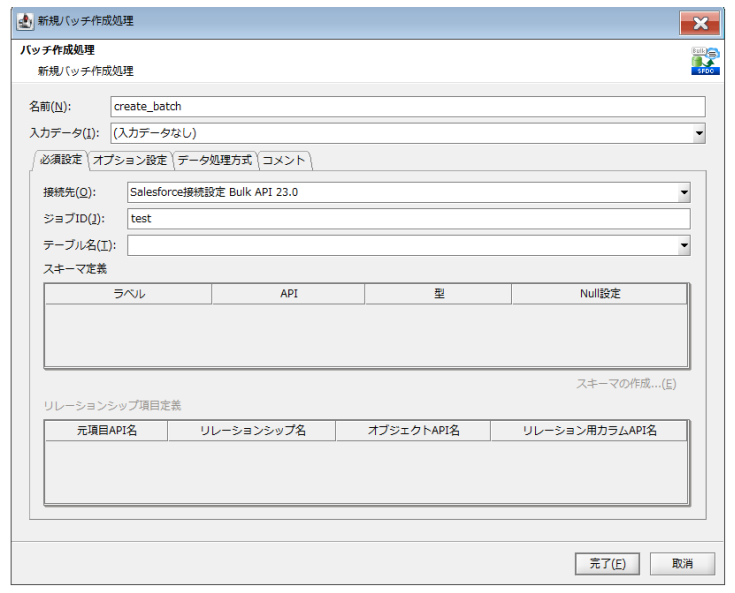Click the スキーマの作成 button

coord(626,383)
